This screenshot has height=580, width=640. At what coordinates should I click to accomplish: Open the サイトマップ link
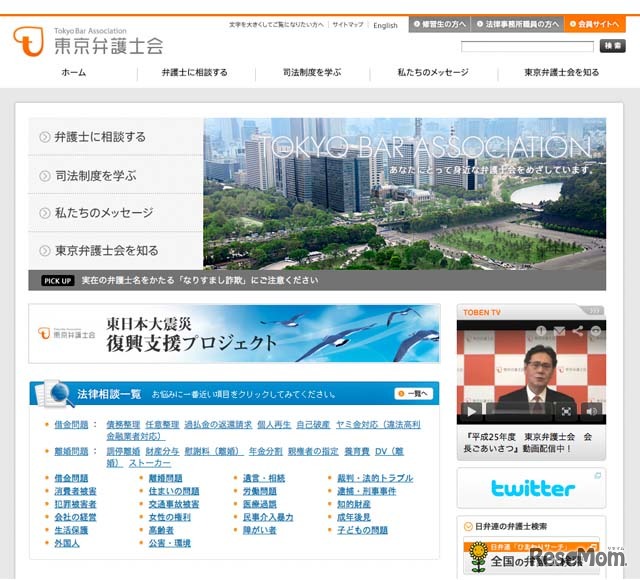348,24
